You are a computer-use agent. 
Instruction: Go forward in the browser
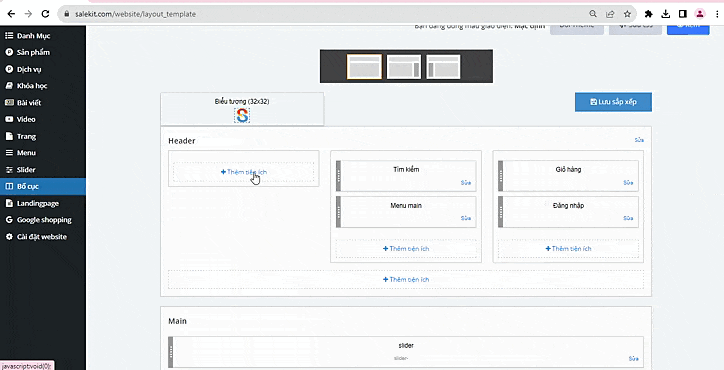coord(28,14)
